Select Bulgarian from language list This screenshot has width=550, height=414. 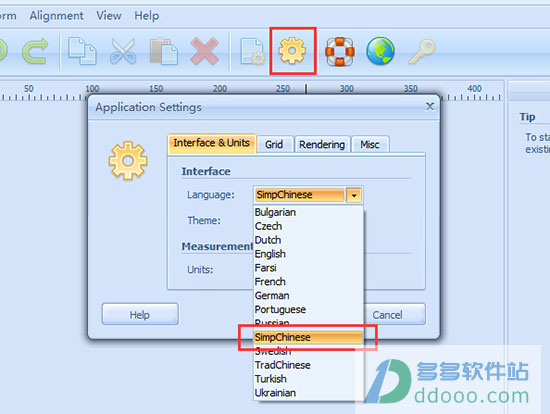308,212
